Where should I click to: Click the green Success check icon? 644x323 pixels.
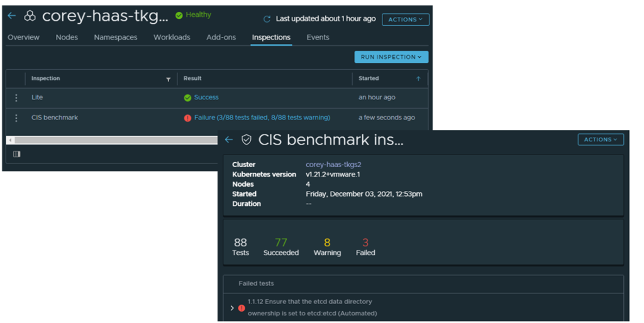(x=187, y=97)
